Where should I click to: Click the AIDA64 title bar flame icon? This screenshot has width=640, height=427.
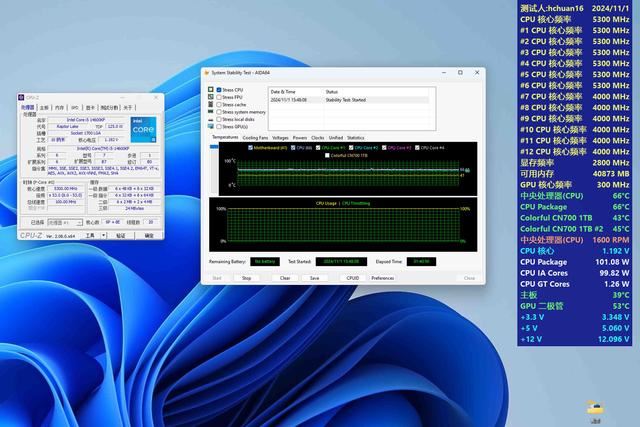(x=205, y=73)
